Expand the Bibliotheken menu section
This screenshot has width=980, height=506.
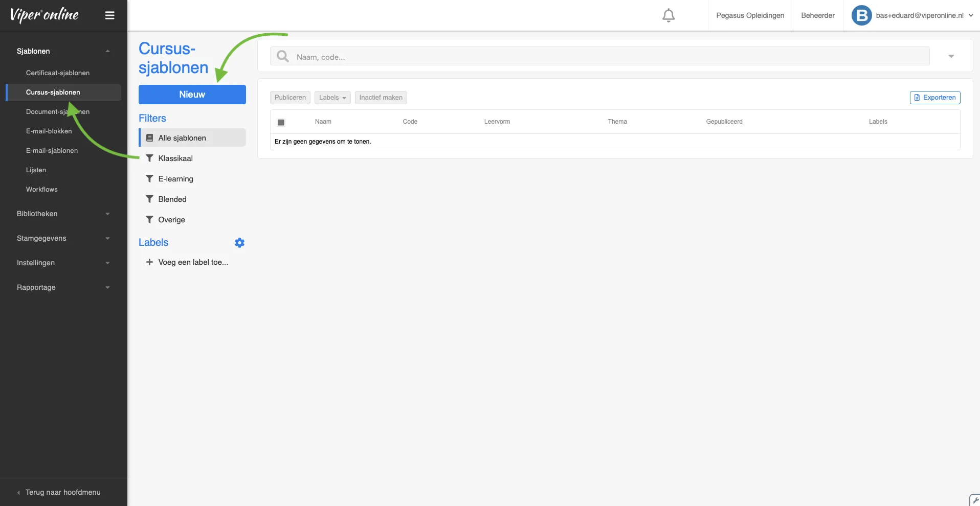(63, 214)
